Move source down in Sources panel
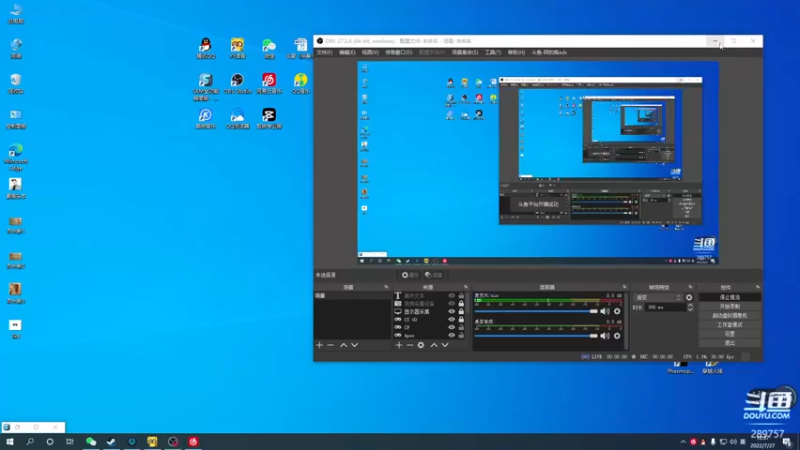 click(x=445, y=345)
